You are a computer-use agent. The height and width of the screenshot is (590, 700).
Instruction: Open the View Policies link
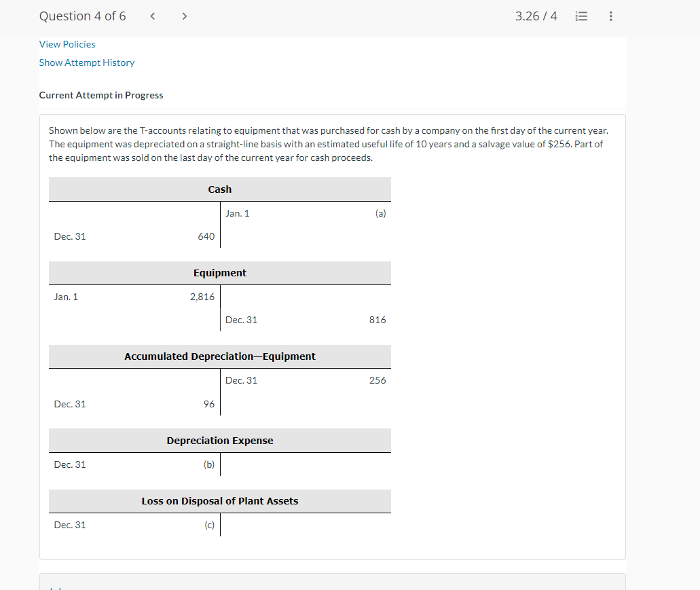[x=67, y=44]
